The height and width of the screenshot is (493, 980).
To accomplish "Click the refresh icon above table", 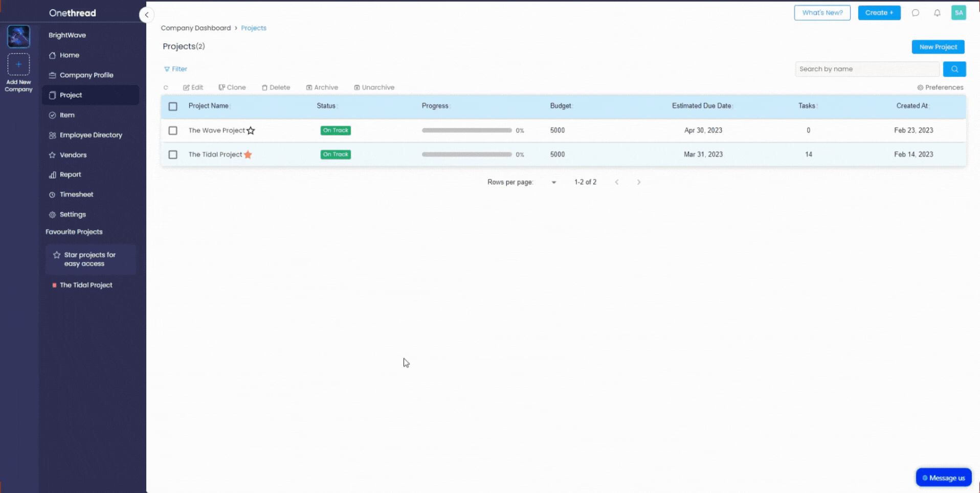I will (166, 87).
